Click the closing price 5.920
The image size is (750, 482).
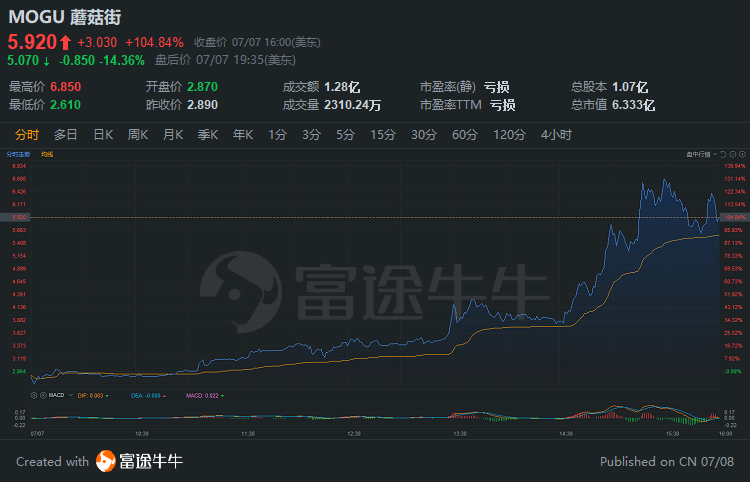(33, 42)
